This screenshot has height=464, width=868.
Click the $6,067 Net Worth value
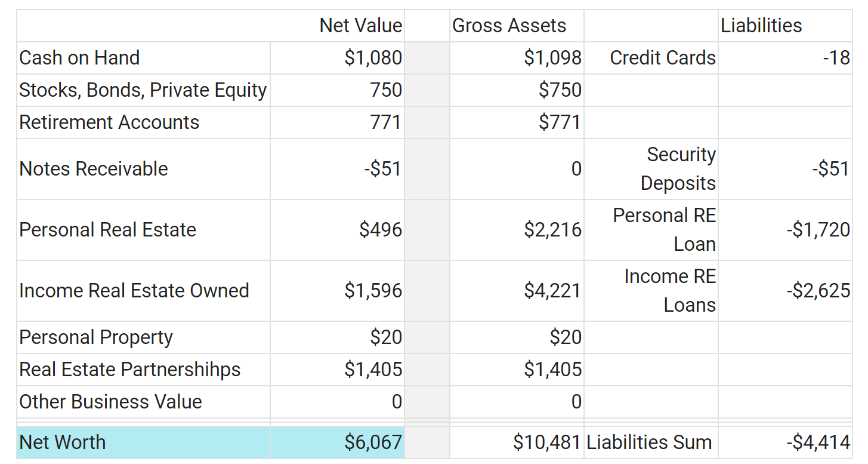pos(337,443)
